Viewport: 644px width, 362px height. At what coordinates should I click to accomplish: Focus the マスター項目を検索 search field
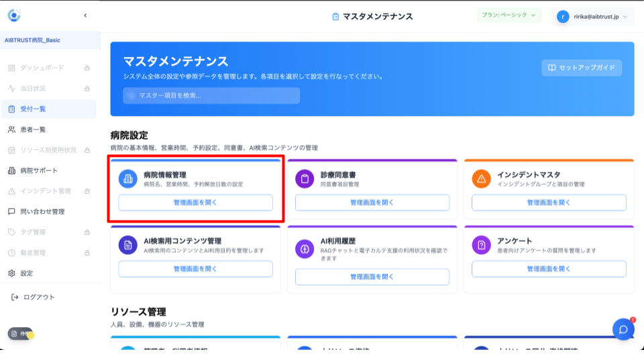[211, 95]
